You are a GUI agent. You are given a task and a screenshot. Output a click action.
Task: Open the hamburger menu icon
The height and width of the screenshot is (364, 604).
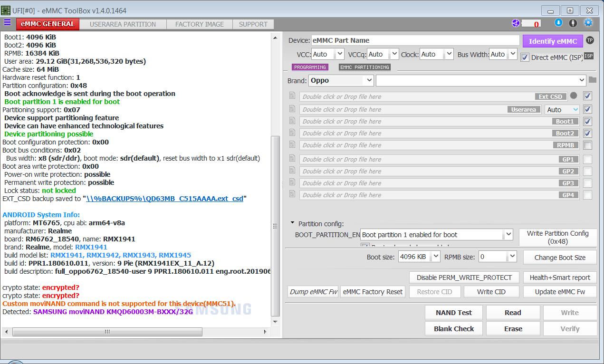(x=7, y=22)
